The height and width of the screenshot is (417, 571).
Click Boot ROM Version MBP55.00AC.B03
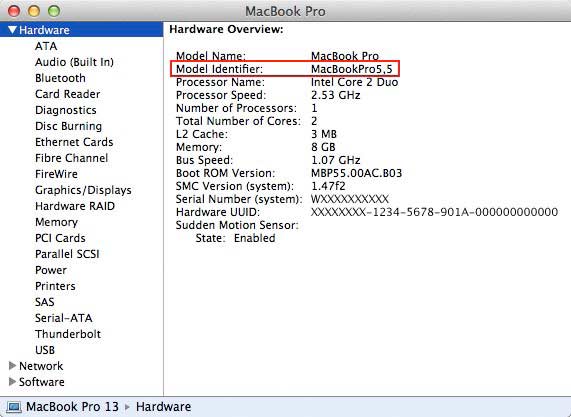(x=356, y=173)
